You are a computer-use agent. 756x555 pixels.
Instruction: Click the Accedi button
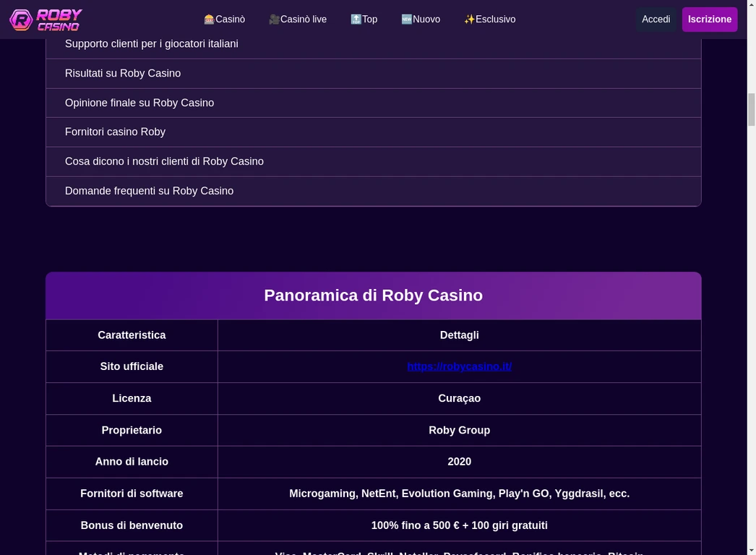pos(656,19)
